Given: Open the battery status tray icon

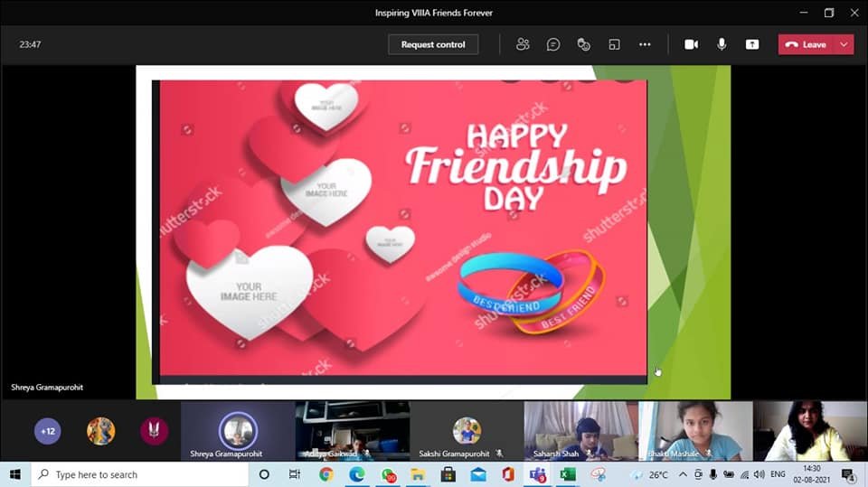Looking at the screenshot, I should (729, 474).
